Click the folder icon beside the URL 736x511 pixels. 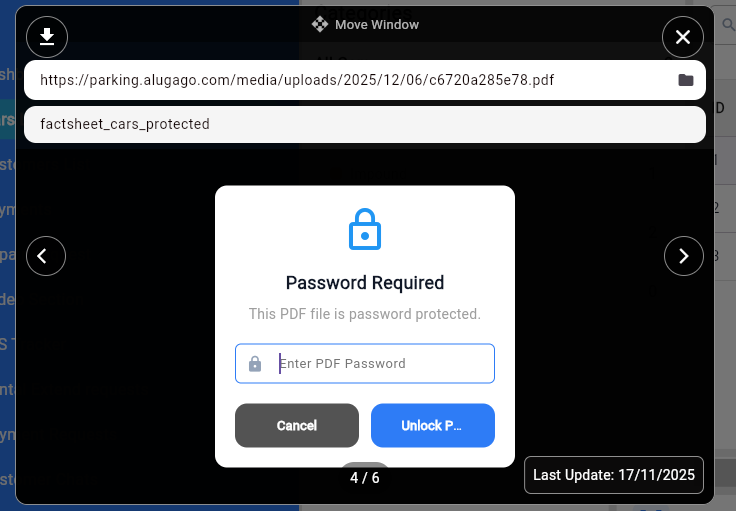coord(686,80)
